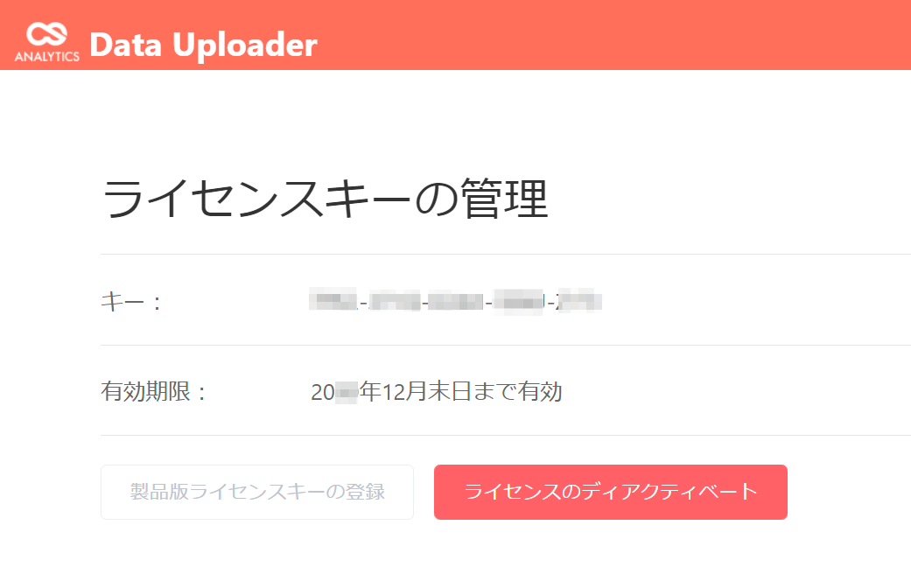Image resolution: width=911 pixels, height=588 pixels.
Task: Click the word Data in the header
Action: (x=125, y=45)
